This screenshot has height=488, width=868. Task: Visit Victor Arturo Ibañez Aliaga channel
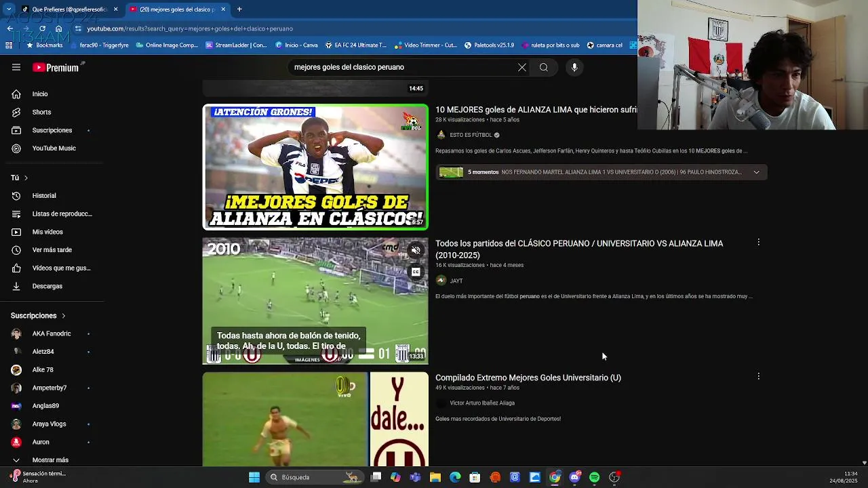[482, 403]
